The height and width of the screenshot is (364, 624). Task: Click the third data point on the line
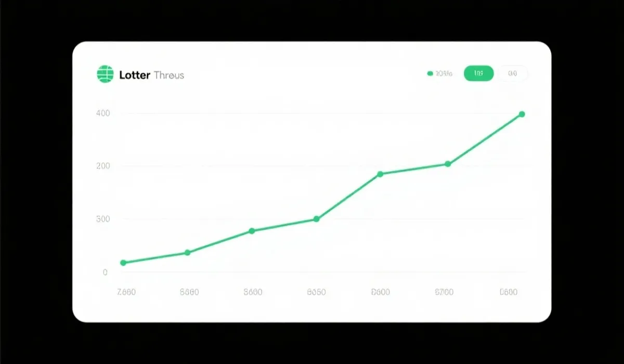click(x=252, y=231)
